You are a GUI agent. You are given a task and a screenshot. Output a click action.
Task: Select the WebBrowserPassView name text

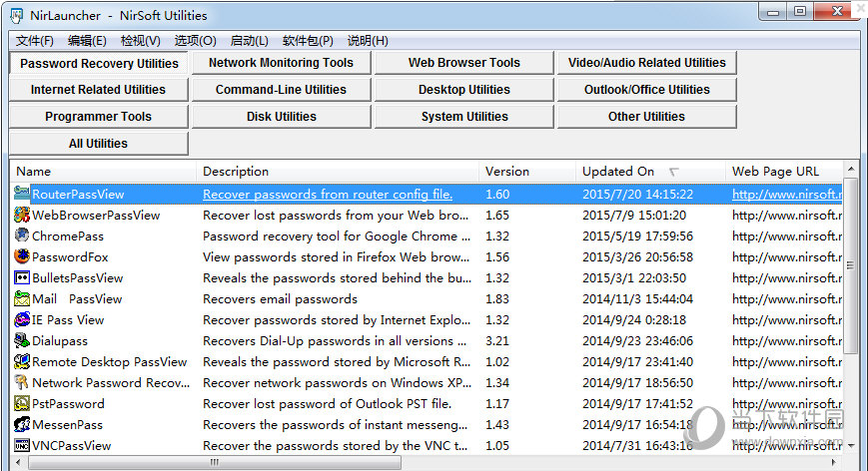point(96,216)
